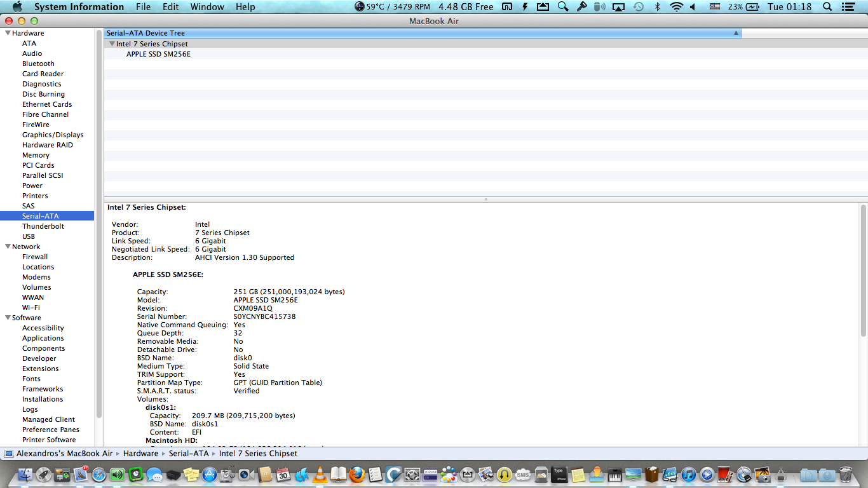This screenshot has width=868, height=488.
Task: Select Graphics/Displays in sidebar
Action: tap(53, 135)
